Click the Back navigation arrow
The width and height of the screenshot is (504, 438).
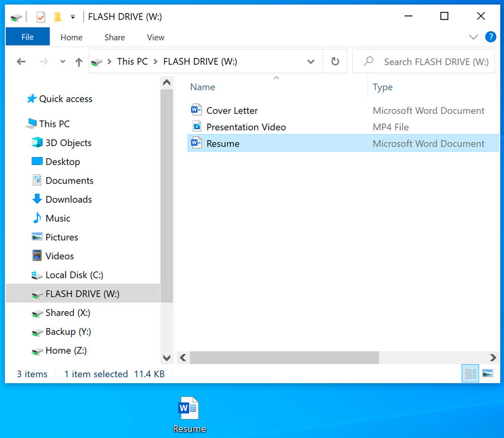[x=21, y=62]
